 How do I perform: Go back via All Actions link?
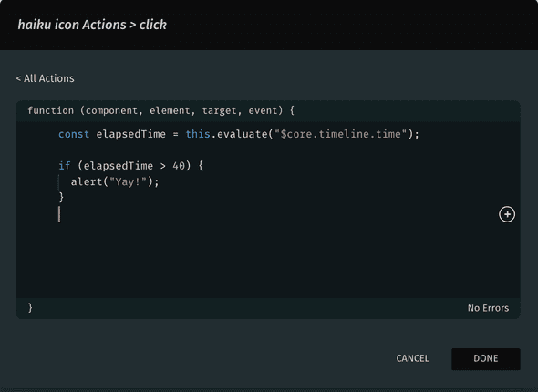(x=45, y=78)
